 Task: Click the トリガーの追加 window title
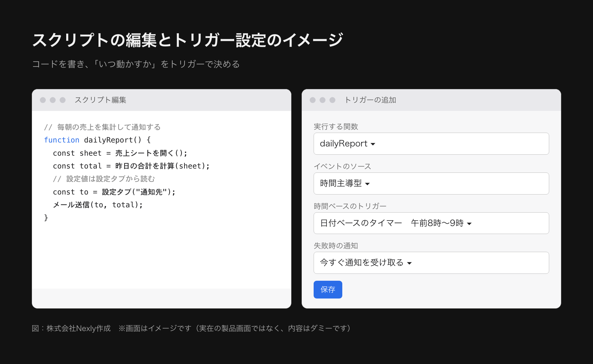pos(370,100)
